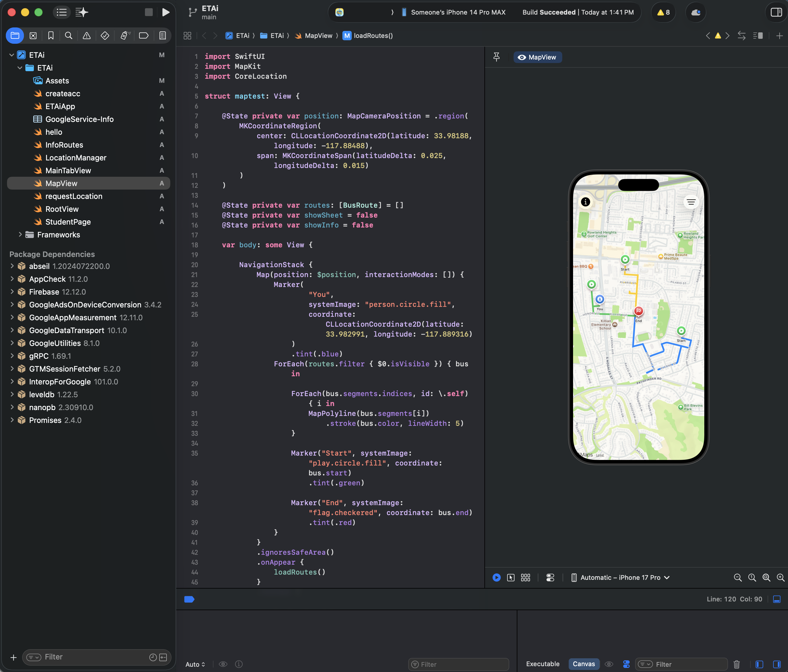Select LocationManager file in navigator
Viewport: 788px width, 672px height.
(x=76, y=158)
